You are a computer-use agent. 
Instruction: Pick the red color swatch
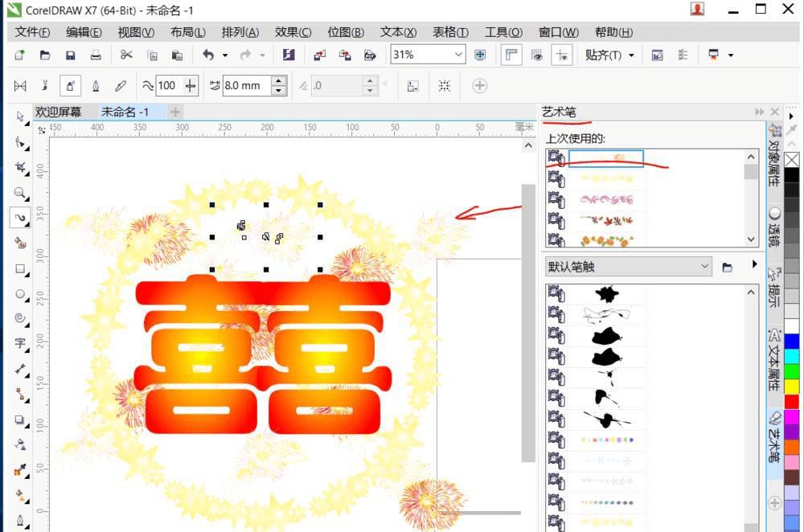click(792, 401)
